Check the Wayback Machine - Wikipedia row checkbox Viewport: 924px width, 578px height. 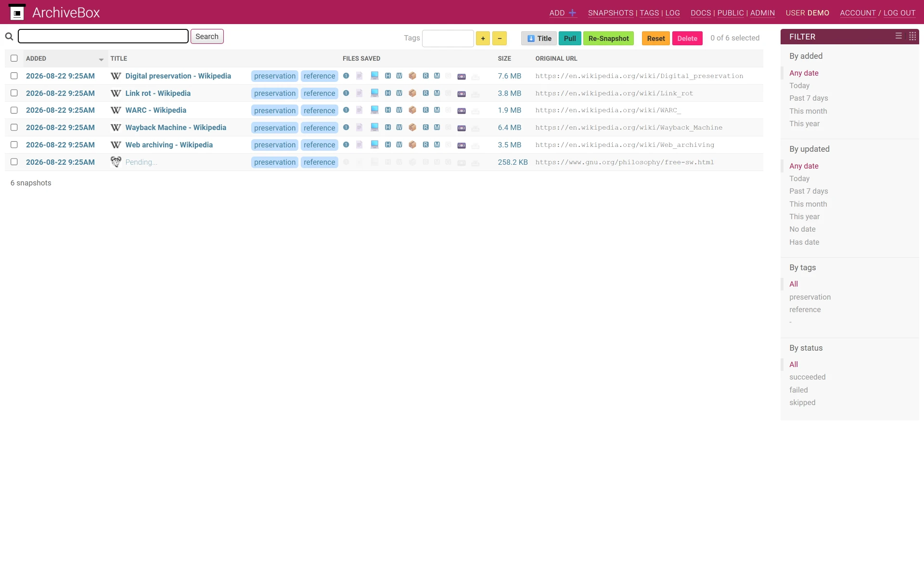14,128
